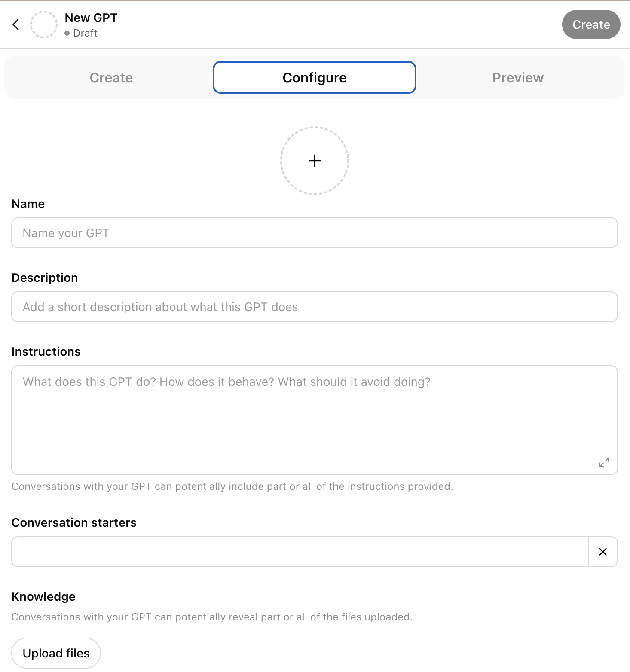This screenshot has height=672, width=630.
Task: Open the Preview tab
Action: tap(518, 78)
